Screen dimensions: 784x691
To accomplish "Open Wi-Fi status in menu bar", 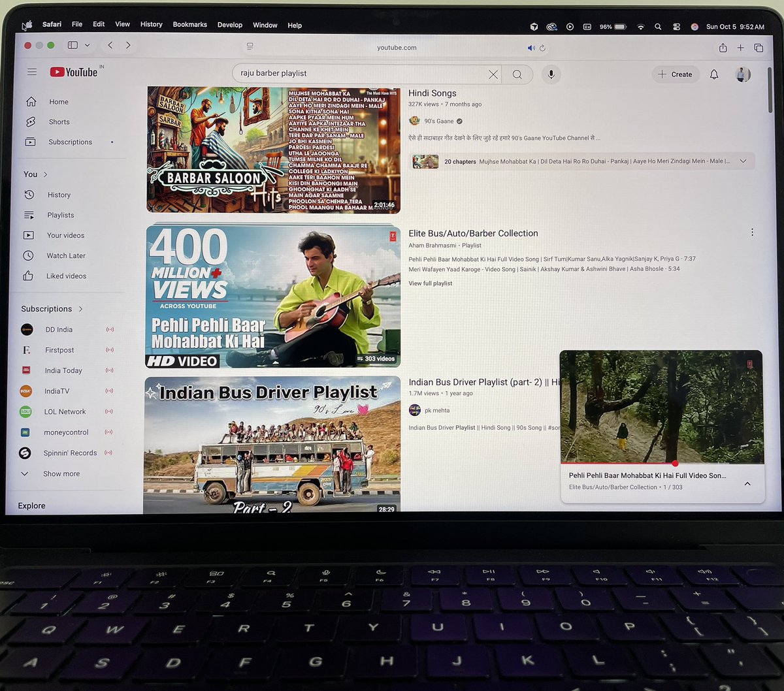I will 640,27.
